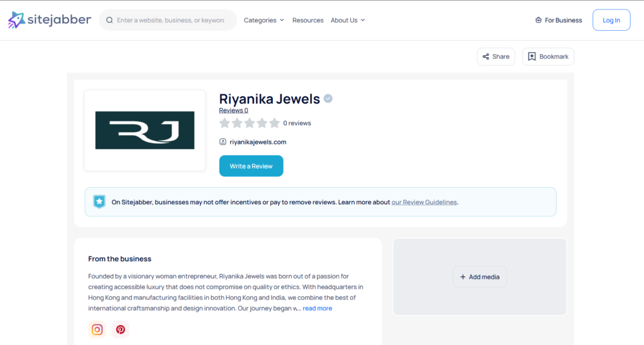The height and width of the screenshot is (345, 644).
Task: Click the website icon beside riyanikajewels.com
Action: (223, 142)
